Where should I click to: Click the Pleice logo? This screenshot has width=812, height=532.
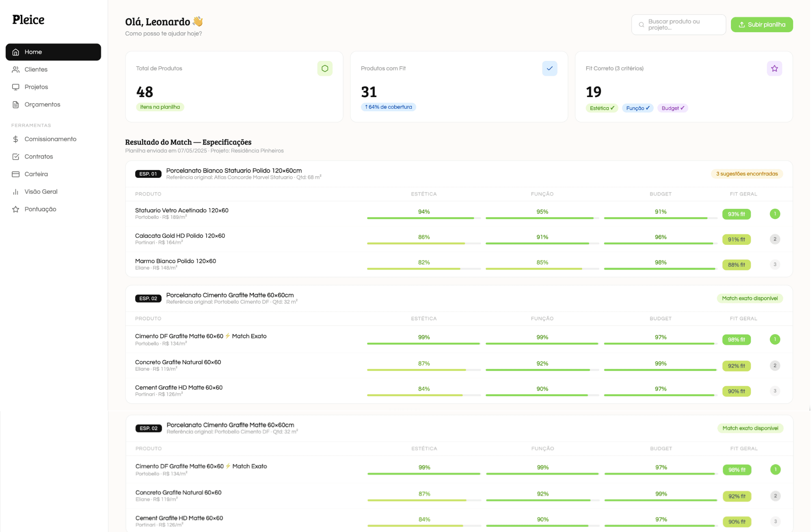pyautogui.click(x=28, y=19)
